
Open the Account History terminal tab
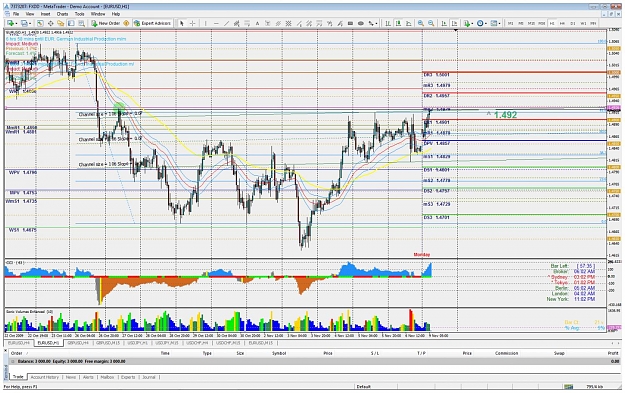click(45, 377)
